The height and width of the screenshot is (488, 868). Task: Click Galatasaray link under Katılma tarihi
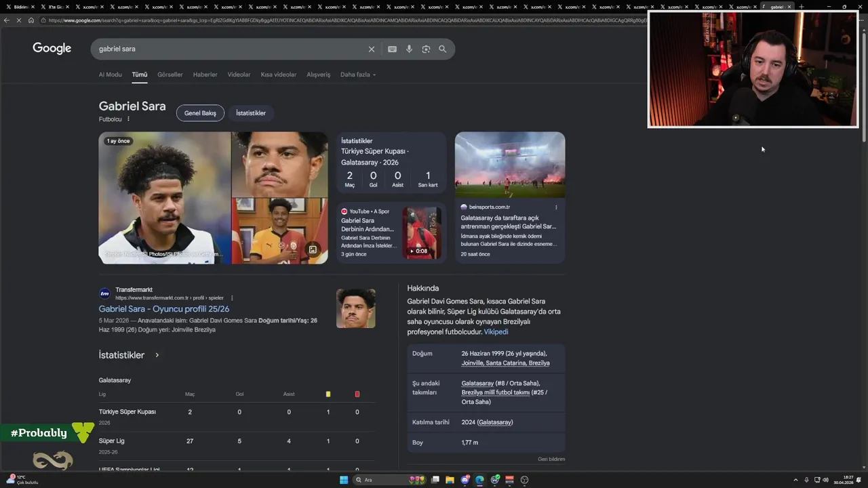tap(495, 422)
